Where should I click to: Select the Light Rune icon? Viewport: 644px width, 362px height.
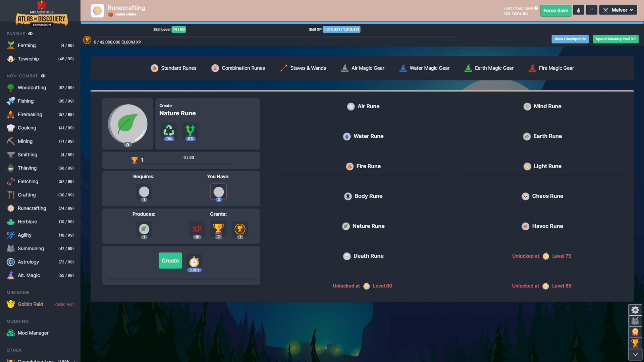tap(527, 166)
